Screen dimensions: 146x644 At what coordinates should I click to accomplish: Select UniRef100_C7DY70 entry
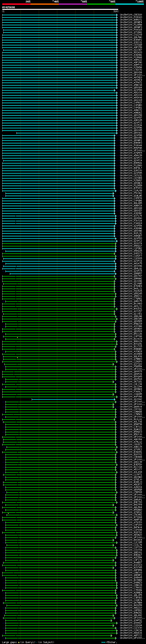(131, 70)
